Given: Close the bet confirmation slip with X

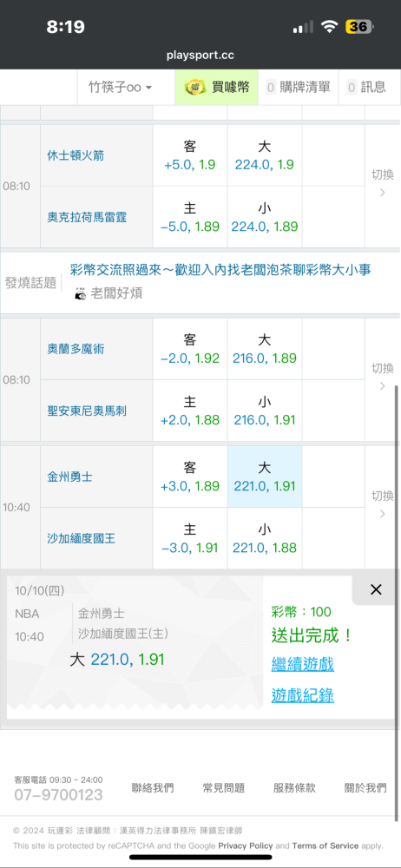Looking at the screenshot, I should tap(376, 589).
